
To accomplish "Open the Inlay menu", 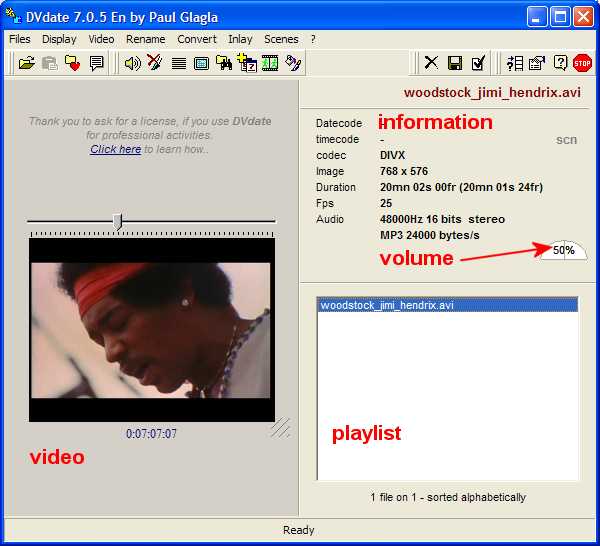I will 240,39.
